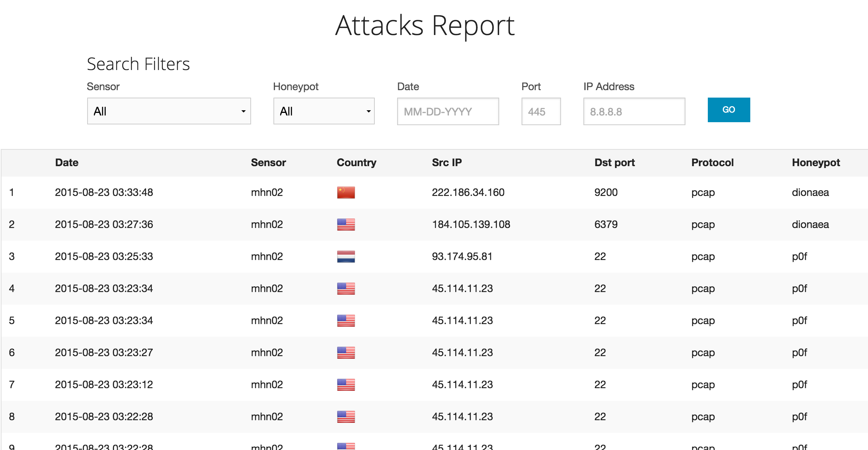Click date 2015-08-23 03:23:27
The width and height of the screenshot is (868, 450).
click(x=104, y=352)
